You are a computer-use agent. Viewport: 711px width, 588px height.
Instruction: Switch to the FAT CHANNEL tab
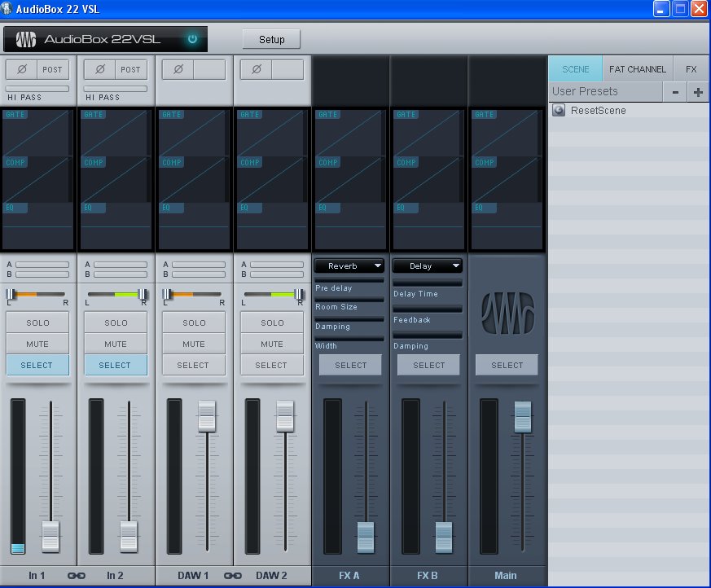(x=637, y=69)
